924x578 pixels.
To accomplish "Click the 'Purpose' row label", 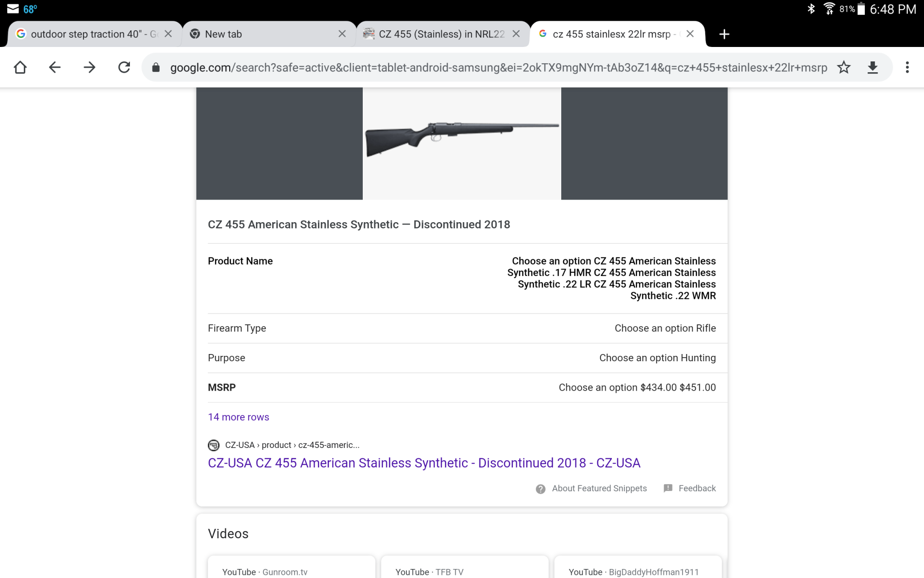I will 226,358.
